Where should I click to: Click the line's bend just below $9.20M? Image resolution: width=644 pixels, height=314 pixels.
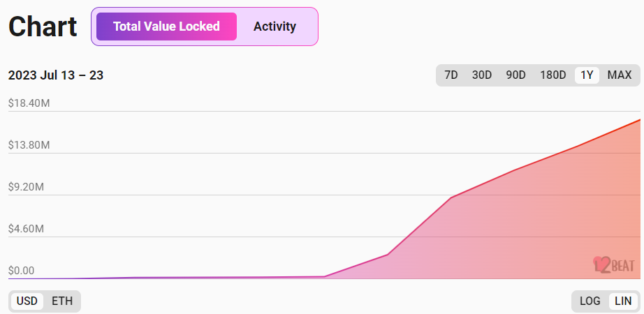[x=452, y=197]
